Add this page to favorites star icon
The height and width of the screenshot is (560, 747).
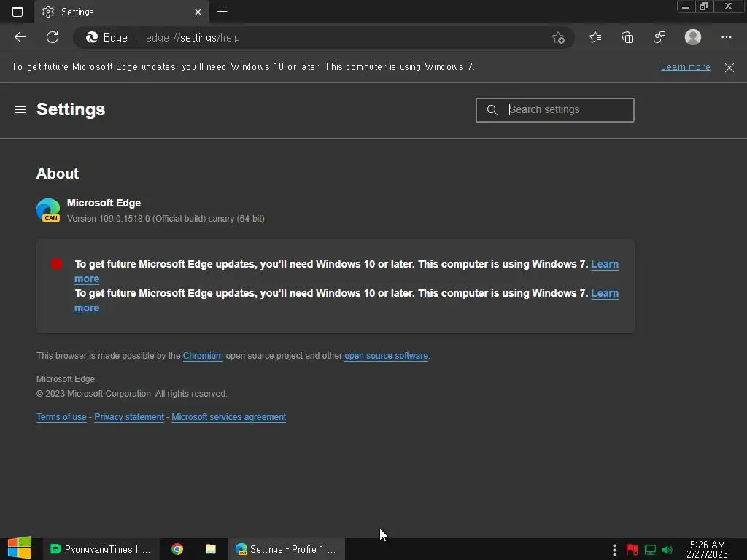pos(558,38)
